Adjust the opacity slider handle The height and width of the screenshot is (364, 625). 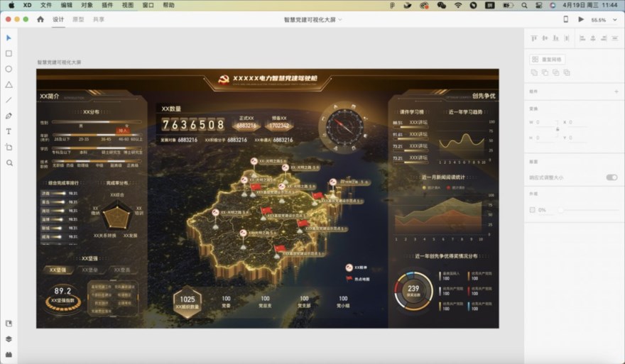coord(560,210)
